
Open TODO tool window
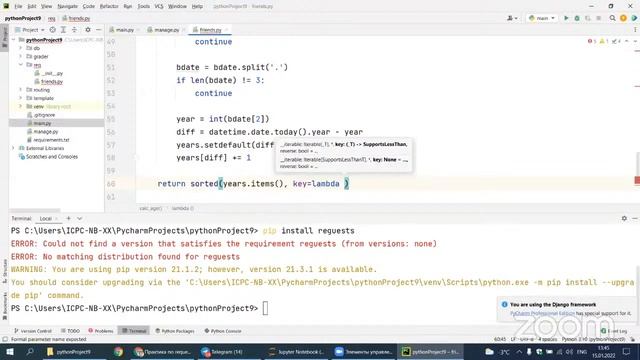pyautogui.click(x=70, y=331)
